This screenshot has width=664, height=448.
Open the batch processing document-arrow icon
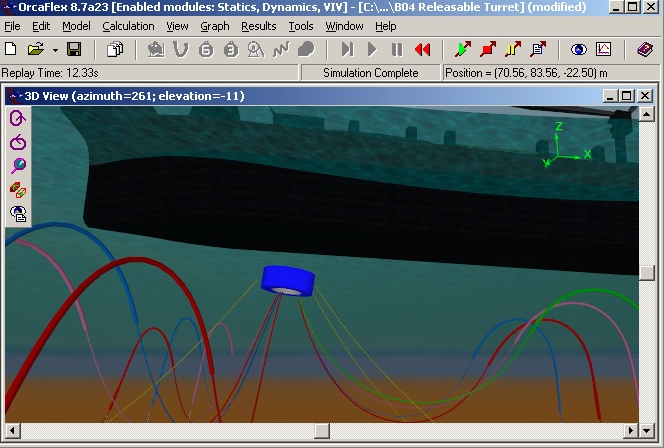[538, 49]
